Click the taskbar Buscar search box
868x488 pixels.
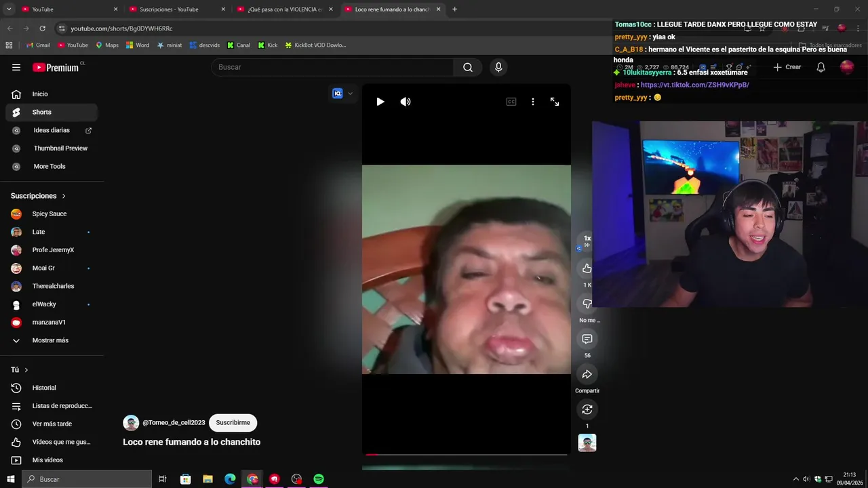click(x=87, y=479)
